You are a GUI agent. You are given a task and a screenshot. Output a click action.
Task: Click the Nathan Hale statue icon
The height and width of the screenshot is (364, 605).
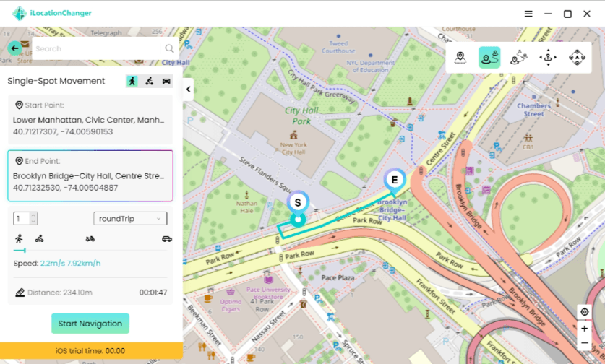coord(246,194)
